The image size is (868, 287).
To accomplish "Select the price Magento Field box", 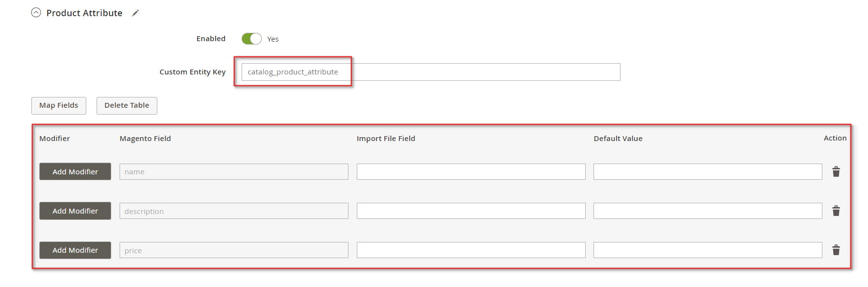I will click(234, 250).
